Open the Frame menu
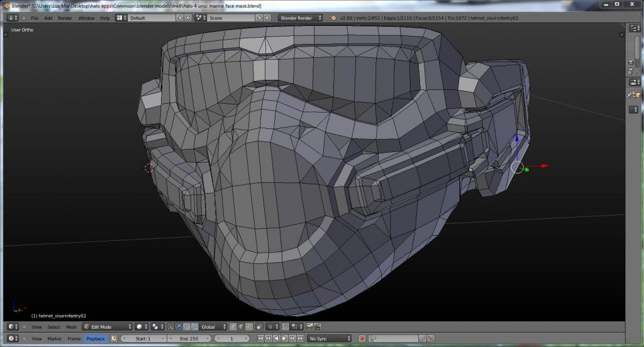This screenshot has width=644, height=347. coord(74,339)
